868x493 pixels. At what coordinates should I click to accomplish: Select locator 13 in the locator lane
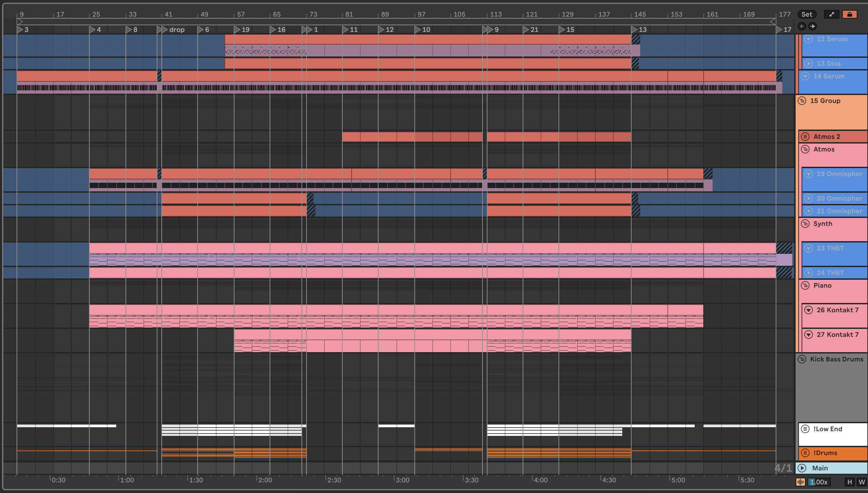point(639,30)
